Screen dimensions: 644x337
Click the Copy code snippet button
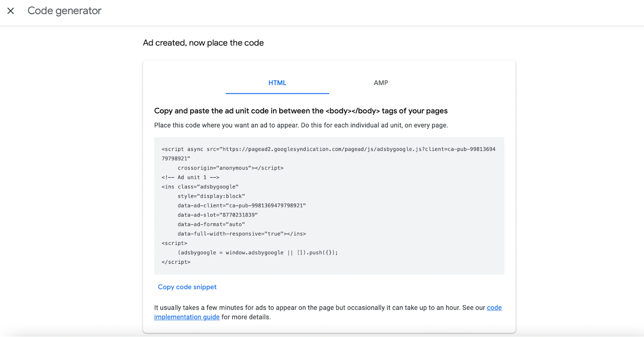pyautogui.click(x=187, y=287)
